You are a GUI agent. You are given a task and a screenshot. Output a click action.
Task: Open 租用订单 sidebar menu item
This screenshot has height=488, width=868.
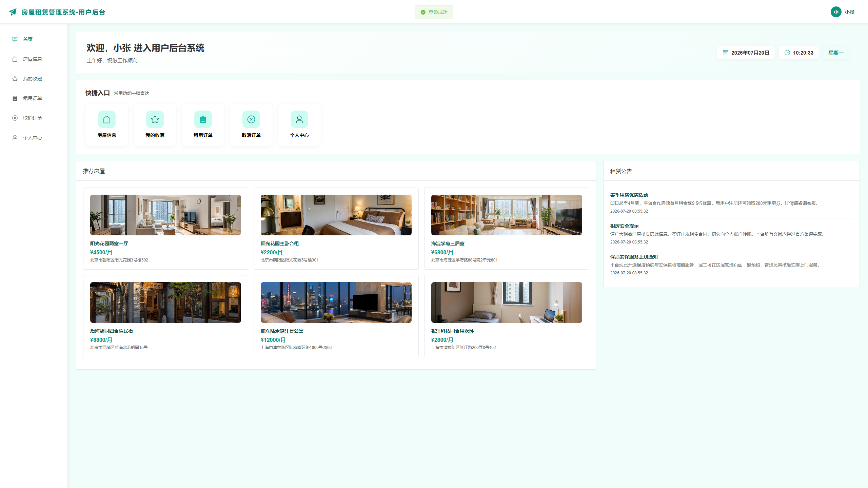click(x=33, y=98)
